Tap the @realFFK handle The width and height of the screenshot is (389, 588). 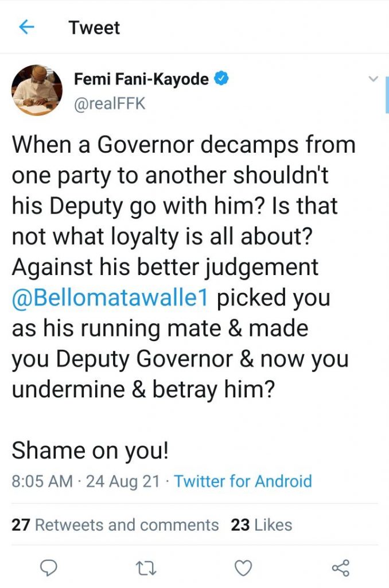tap(110, 105)
